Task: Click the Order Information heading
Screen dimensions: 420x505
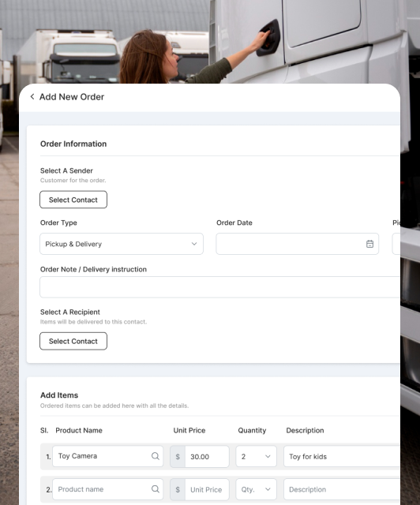Action: point(73,144)
